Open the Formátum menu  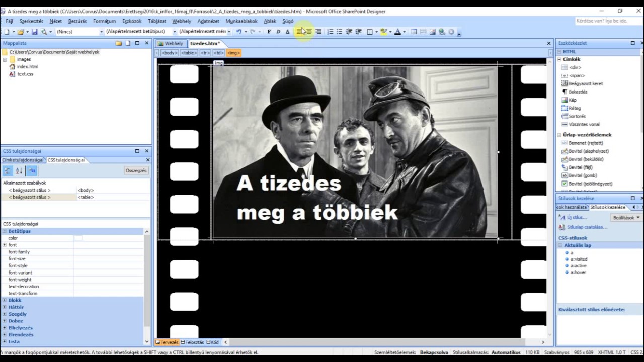tap(105, 21)
